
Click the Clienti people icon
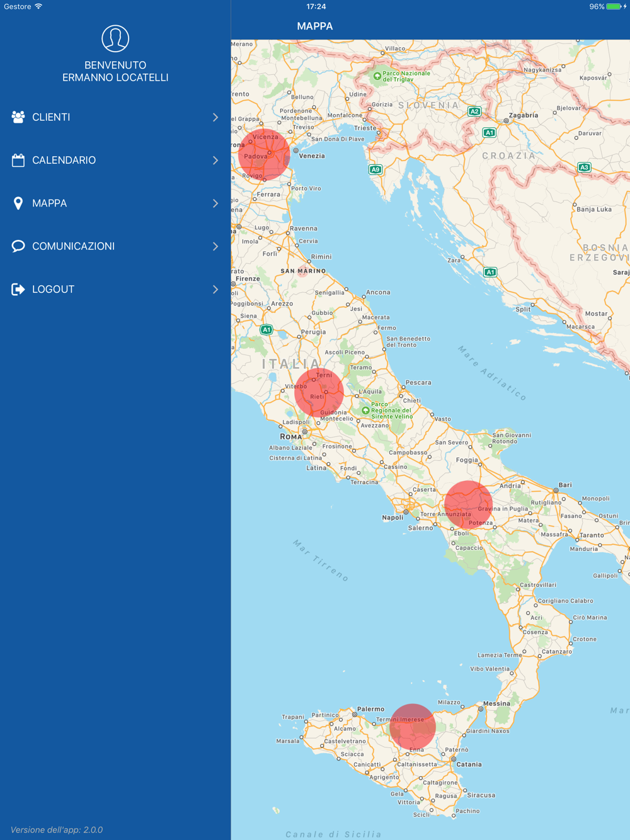point(18,117)
